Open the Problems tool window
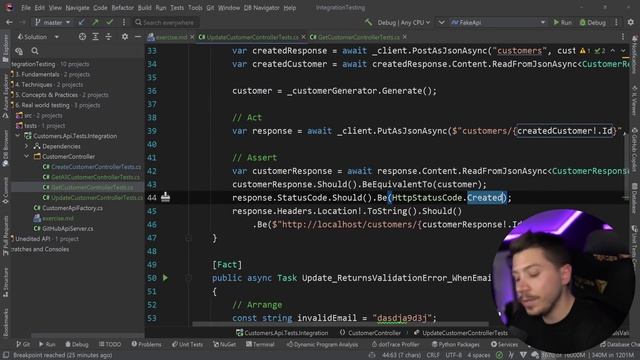The width and height of the screenshot is (640, 360). coord(147,344)
